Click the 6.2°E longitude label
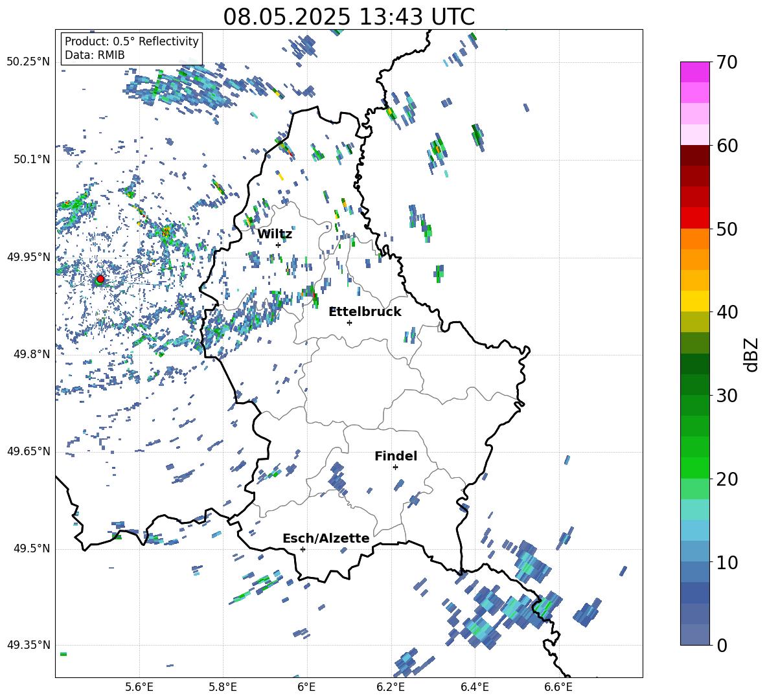 coord(391,688)
